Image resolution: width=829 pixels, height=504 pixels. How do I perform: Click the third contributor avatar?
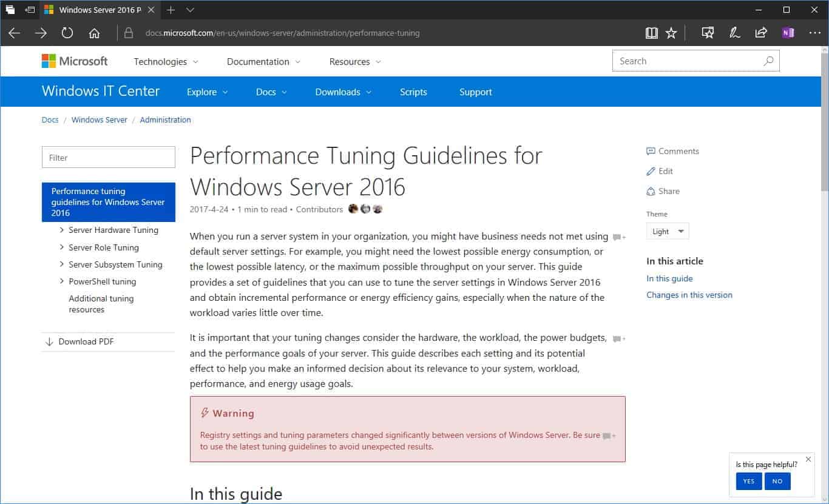(x=377, y=209)
